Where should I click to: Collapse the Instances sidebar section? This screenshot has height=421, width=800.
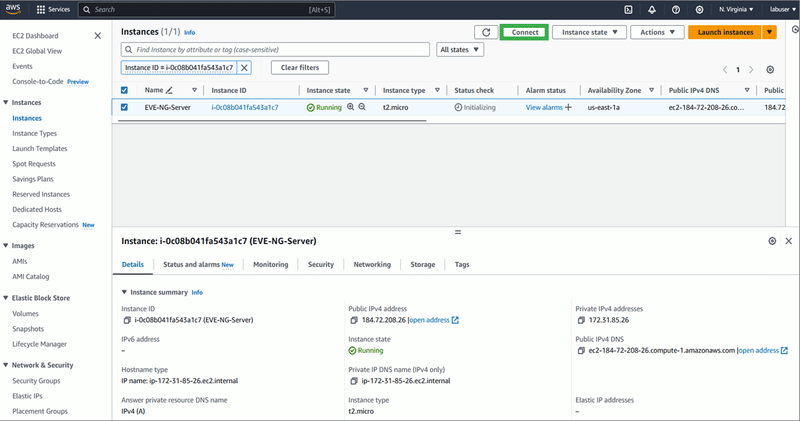[6, 103]
